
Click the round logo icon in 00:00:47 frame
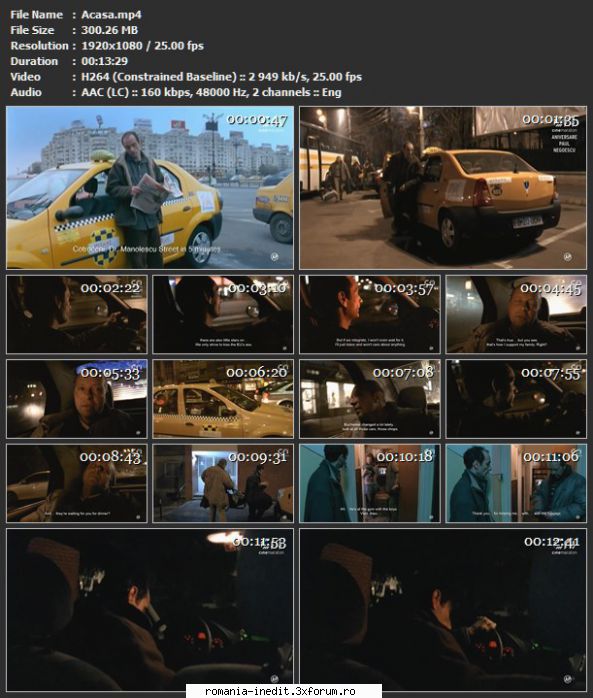point(275,257)
